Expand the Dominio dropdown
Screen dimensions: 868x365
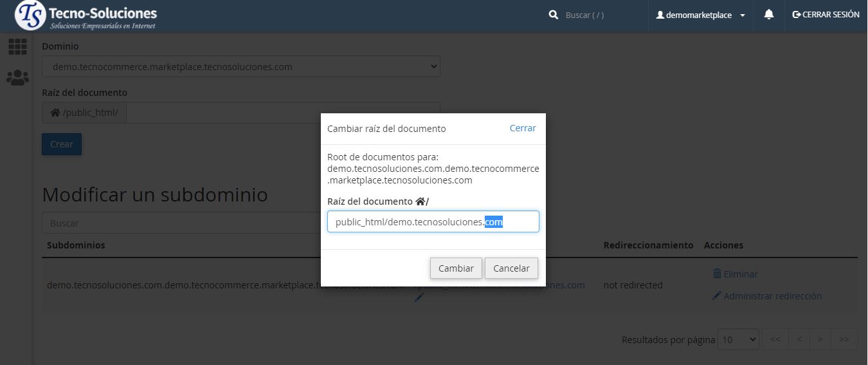pos(241,67)
